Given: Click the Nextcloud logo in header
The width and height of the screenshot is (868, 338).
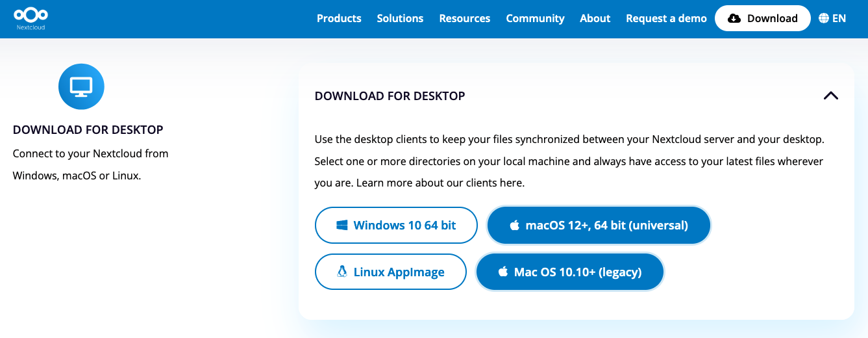Looking at the screenshot, I should point(31,19).
